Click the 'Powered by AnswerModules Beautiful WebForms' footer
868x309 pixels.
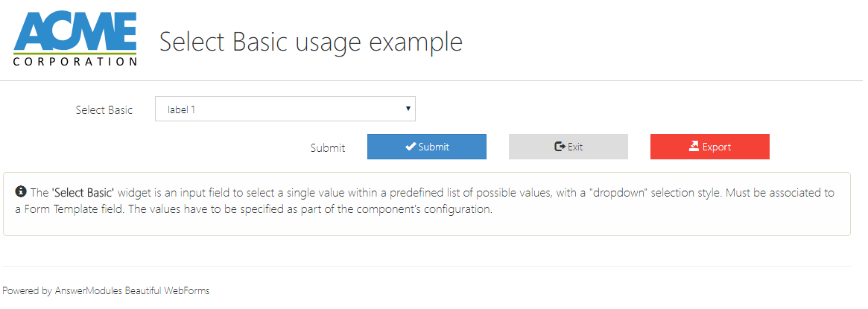[106, 291]
